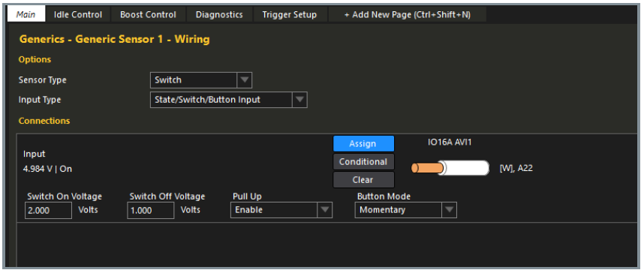Open the Boost Control tab
Viewport: 644px width, 273px height.
(149, 15)
